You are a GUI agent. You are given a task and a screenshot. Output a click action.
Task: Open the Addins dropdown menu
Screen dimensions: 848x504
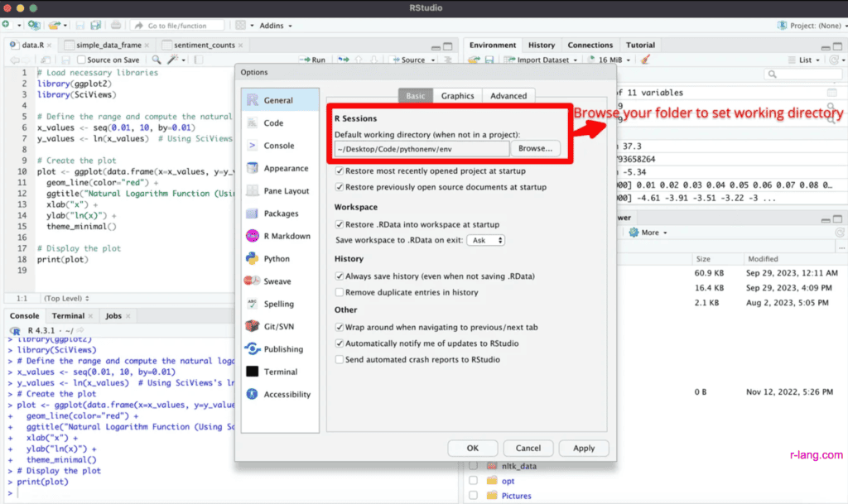[x=275, y=26]
